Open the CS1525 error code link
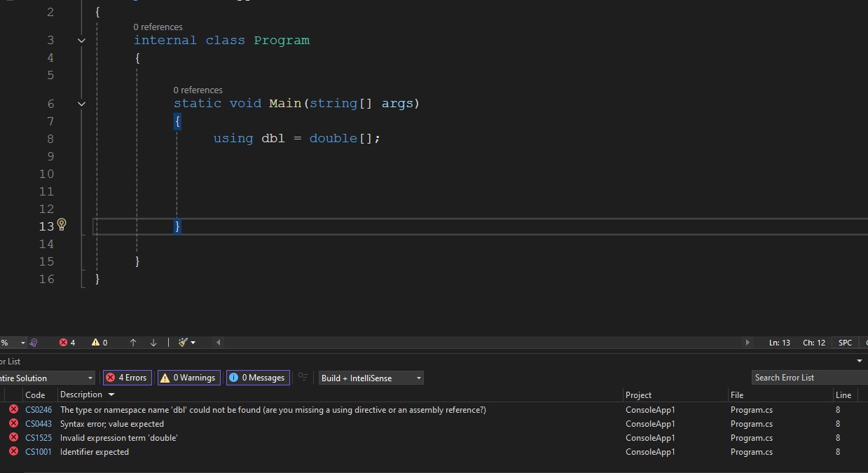Screen dimensions: 868x473 pos(39,437)
